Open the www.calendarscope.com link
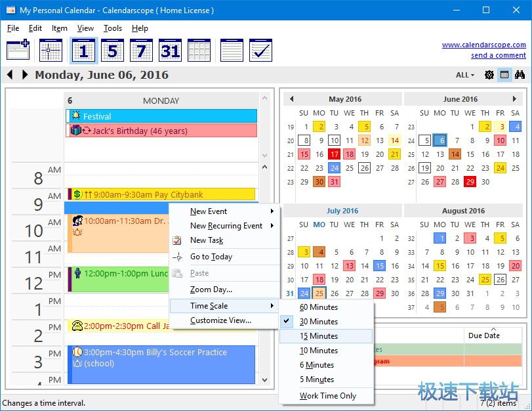Viewport: 532px width, 411px height. pyautogui.click(x=483, y=45)
